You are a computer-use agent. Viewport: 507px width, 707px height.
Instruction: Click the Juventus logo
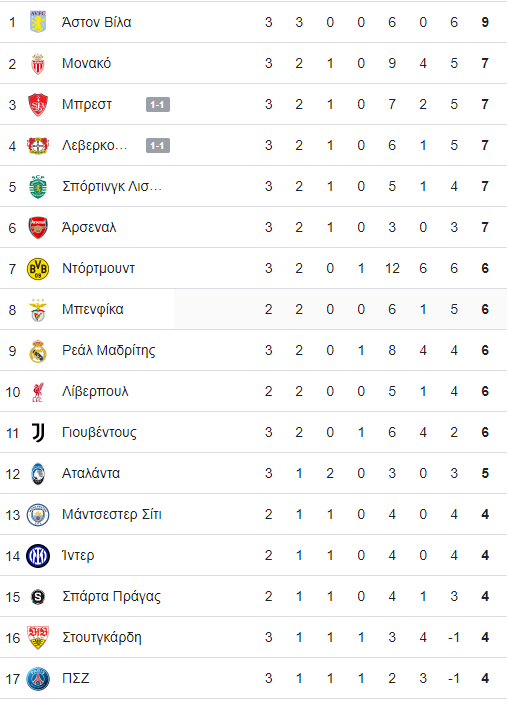pos(38,433)
